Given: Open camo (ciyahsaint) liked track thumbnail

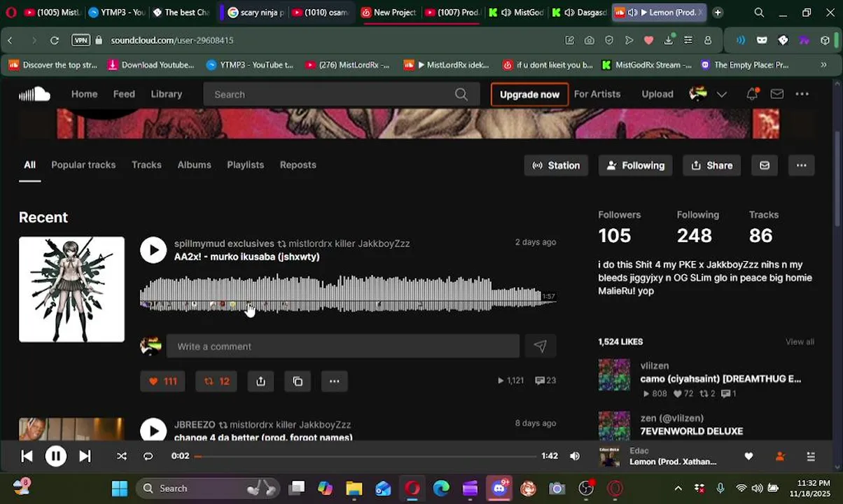Looking at the screenshot, I should click(614, 375).
